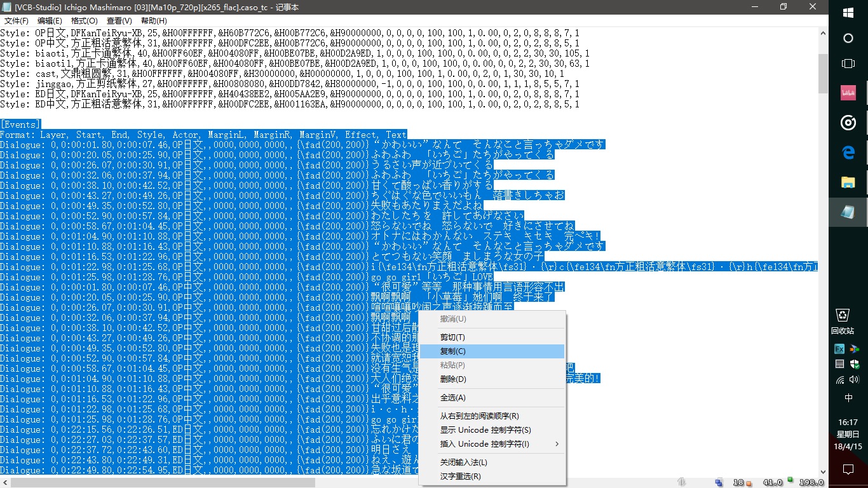The width and height of the screenshot is (868, 488).
Task: Choose 汉字重选(R) in the context menu
Action: 492,477
